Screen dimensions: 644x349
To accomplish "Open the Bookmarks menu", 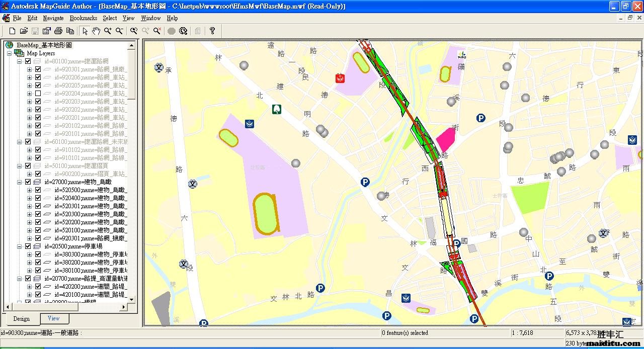I will click(83, 18).
